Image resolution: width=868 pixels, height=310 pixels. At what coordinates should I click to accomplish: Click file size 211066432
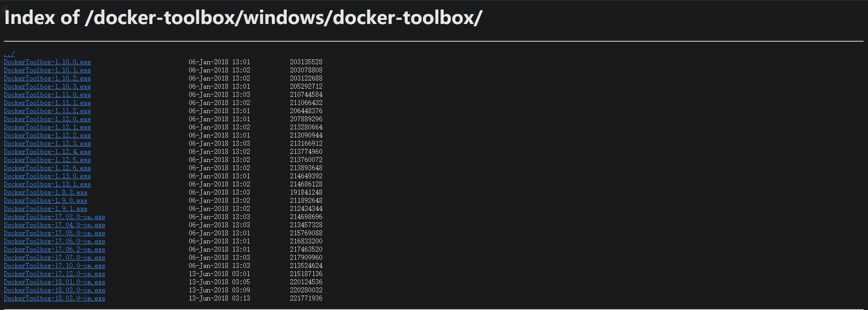[306, 103]
